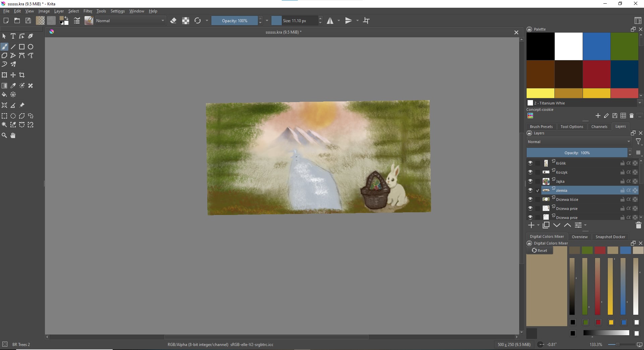The image size is (644, 350).
Task: Select the Crop tool
Action: click(22, 75)
